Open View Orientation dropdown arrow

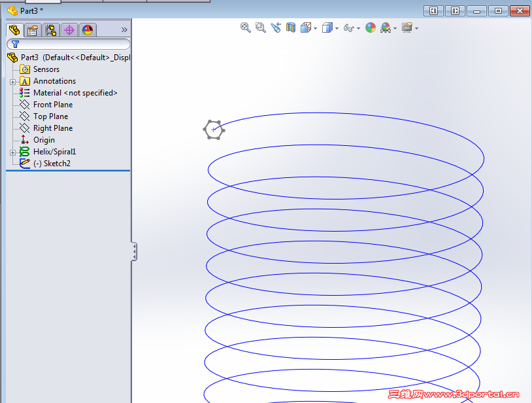tap(316, 28)
